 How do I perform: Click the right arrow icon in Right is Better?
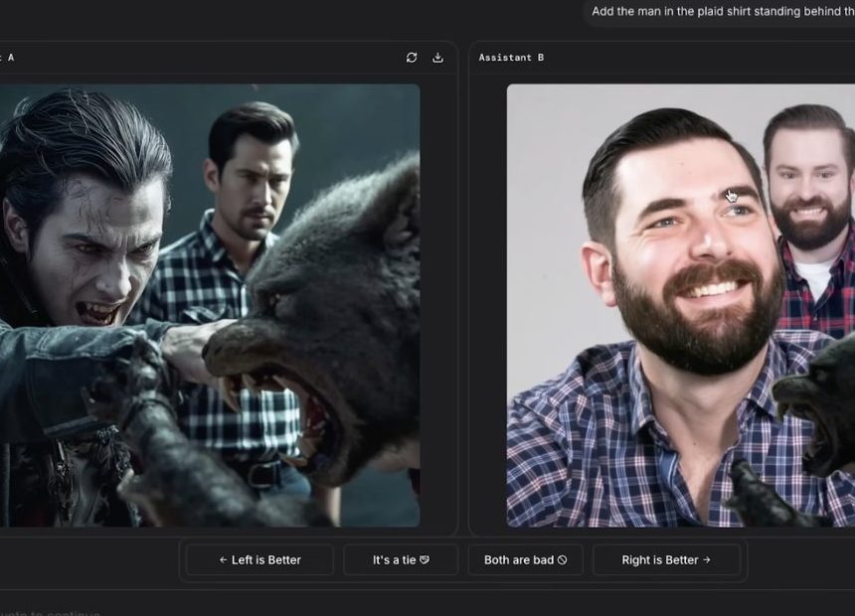pyautogui.click(x=707, y=560)
